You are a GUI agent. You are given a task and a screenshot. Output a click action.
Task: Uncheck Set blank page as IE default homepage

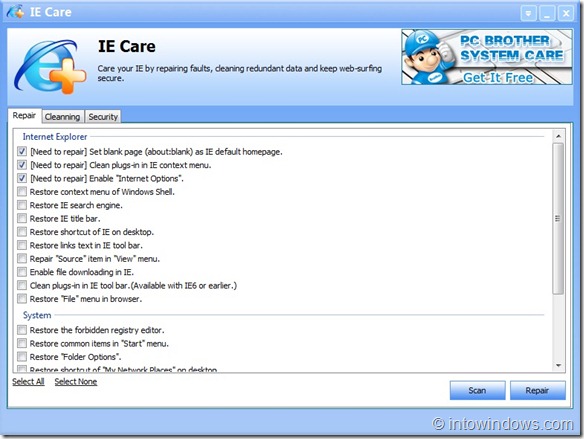click(22, 151)
